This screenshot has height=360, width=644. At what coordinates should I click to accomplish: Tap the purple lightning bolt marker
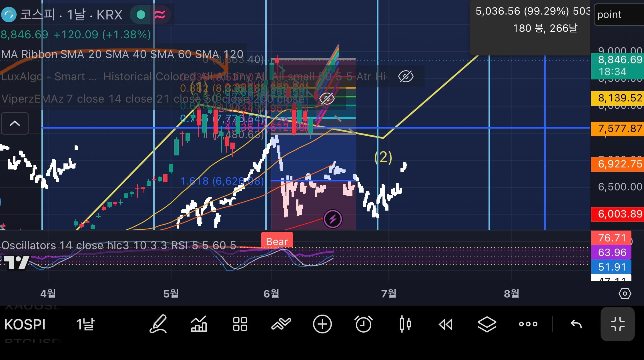[333, 219]
